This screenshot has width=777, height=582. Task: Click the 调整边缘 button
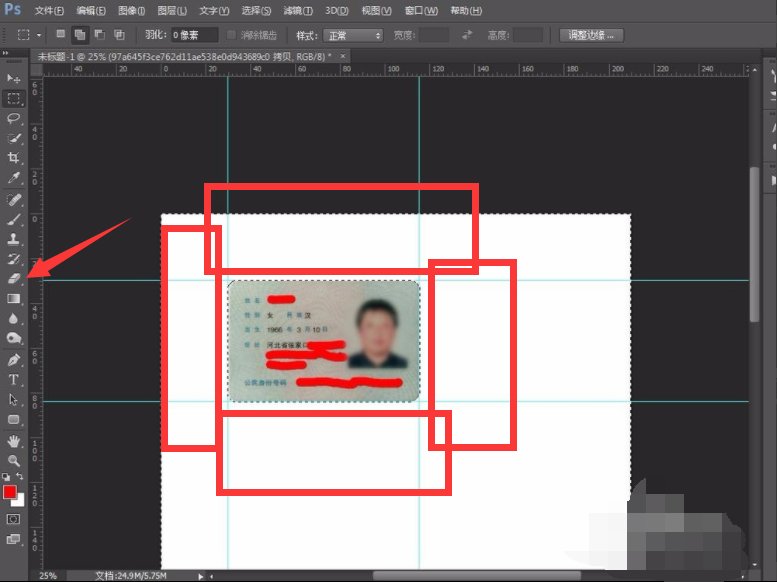pos(595,35)
